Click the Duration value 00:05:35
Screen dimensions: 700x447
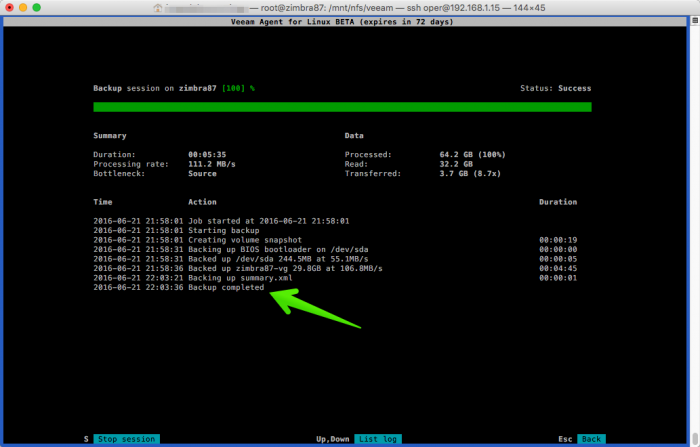click(x=207, y=155)
